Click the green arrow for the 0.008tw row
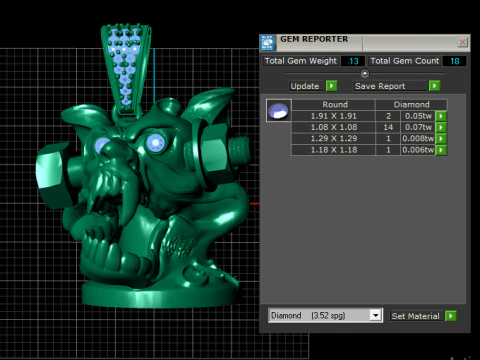Viewport: 480px width, 360px height. (x=441, y=139)
